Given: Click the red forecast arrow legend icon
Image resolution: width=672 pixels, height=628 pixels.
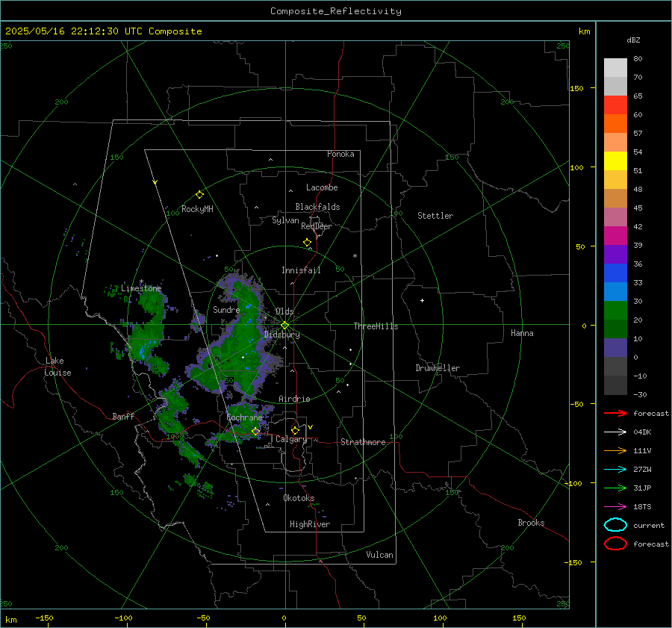Looking at the screenshot, I should 615,413.
